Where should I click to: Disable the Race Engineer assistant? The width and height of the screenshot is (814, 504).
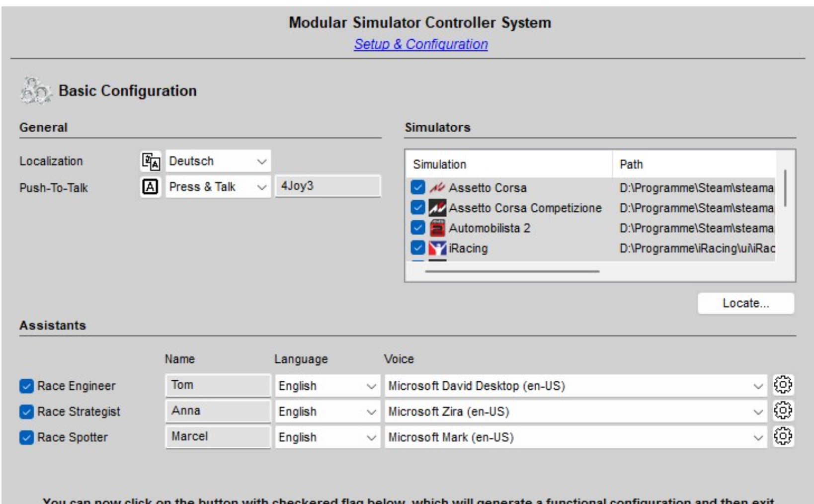click(x=26, y=386)
